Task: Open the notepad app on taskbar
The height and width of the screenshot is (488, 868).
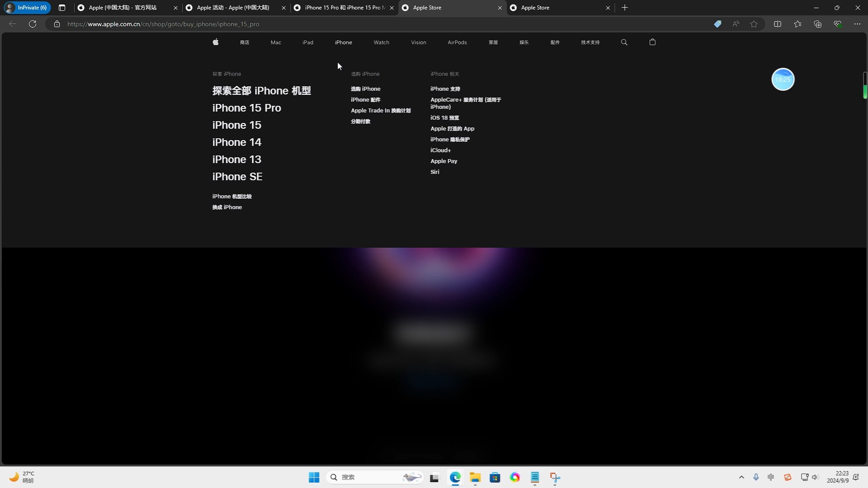Action: point(535,477)
